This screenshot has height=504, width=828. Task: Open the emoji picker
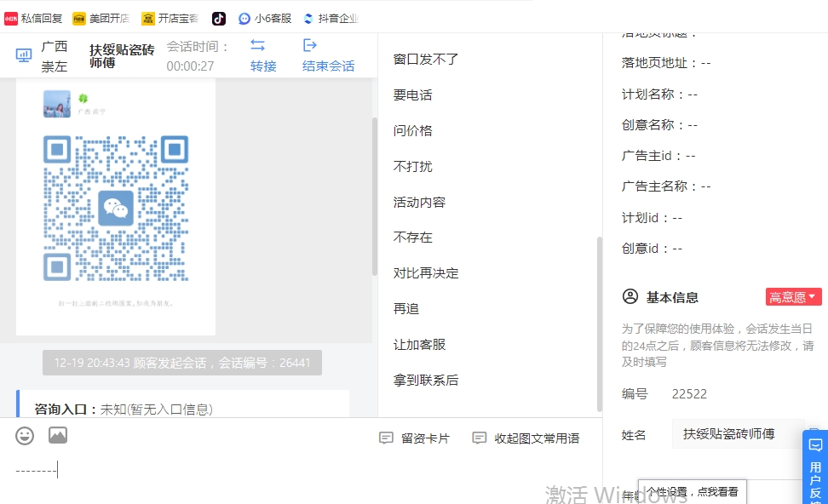25,436
